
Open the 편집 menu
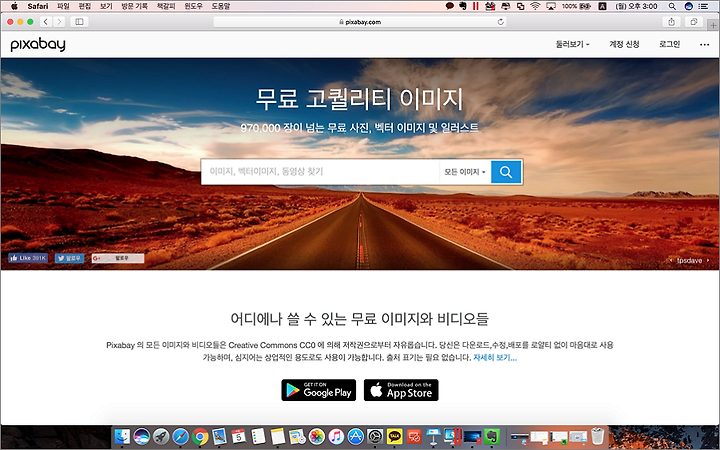tap(84, 6)
